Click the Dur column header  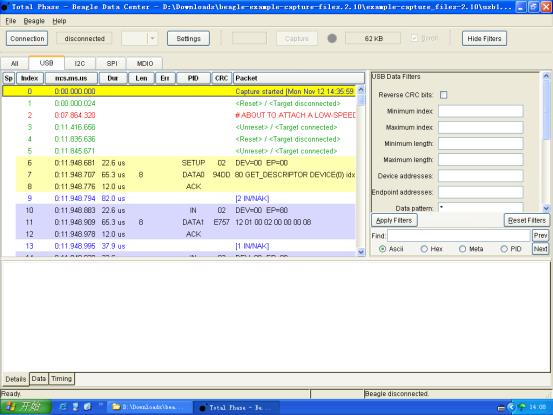[x=113, y=78]
